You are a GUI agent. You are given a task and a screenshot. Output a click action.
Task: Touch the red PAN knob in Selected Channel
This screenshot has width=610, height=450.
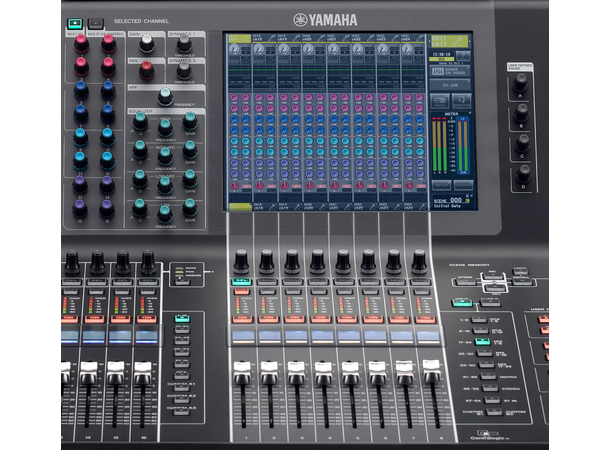coord(146,70)
